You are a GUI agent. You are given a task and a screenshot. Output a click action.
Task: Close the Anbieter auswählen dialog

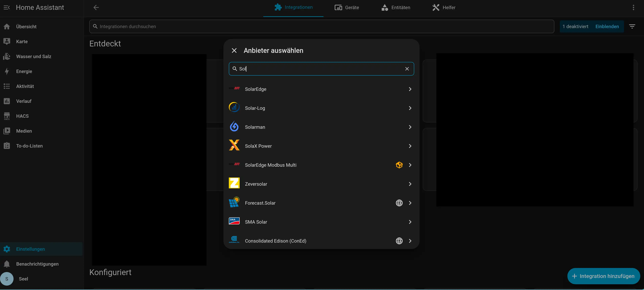tap(234, 51)
